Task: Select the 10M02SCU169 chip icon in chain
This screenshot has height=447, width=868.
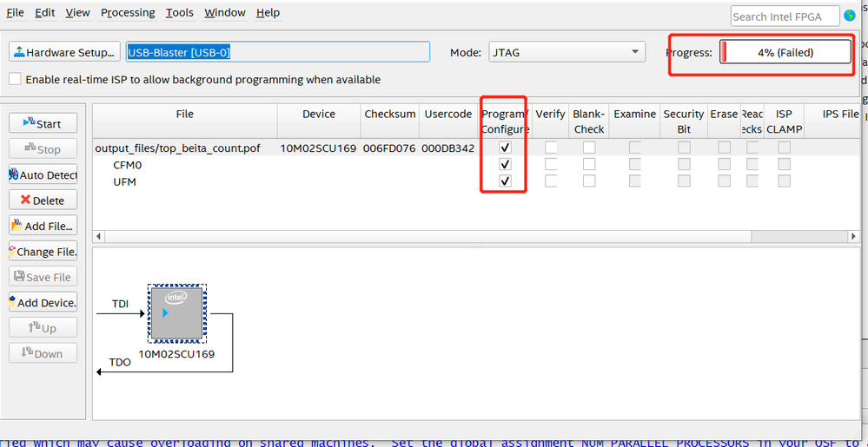Action: click(x=177, y=313)
